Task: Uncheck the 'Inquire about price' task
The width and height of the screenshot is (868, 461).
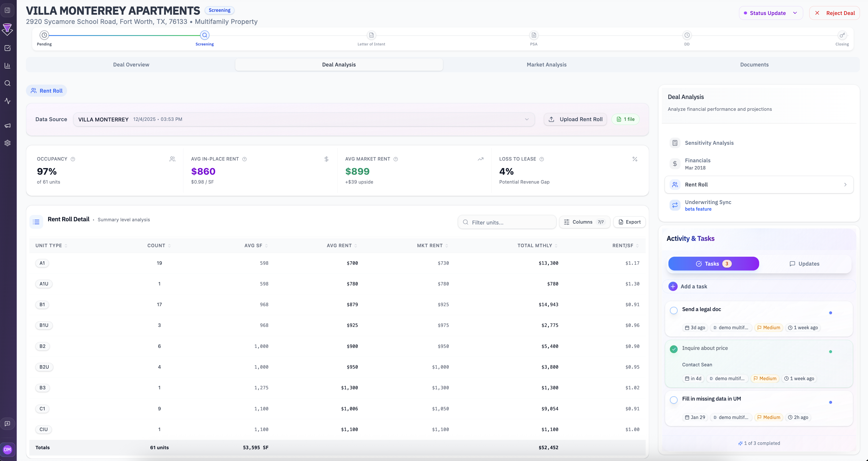Action: point(673,349)
